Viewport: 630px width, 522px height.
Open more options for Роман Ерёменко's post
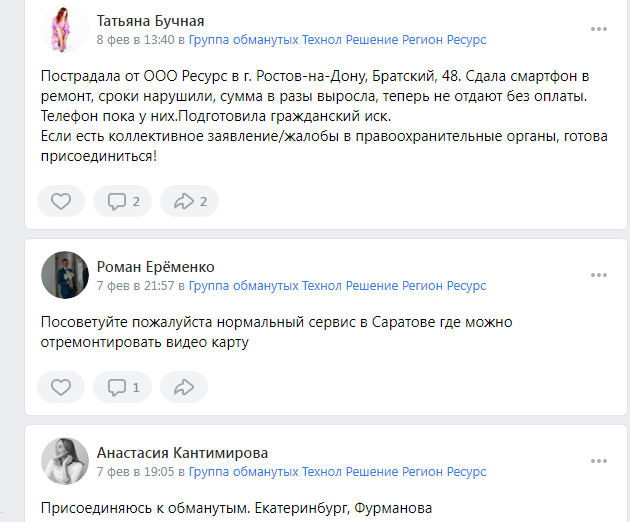tap(599, 275)
